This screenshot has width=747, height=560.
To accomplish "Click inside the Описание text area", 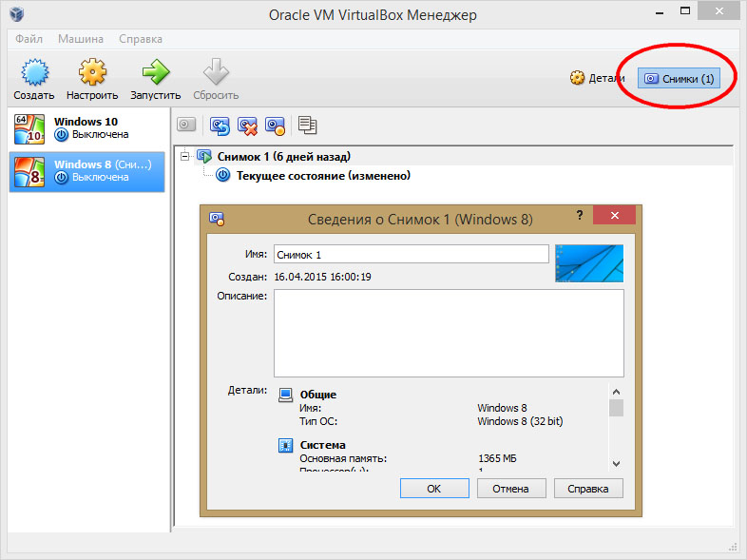I will point(449,333).
